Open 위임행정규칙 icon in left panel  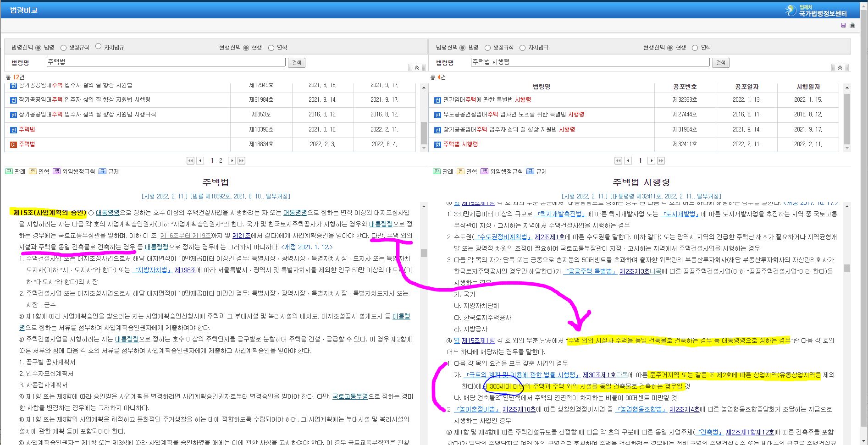point(56,171)
